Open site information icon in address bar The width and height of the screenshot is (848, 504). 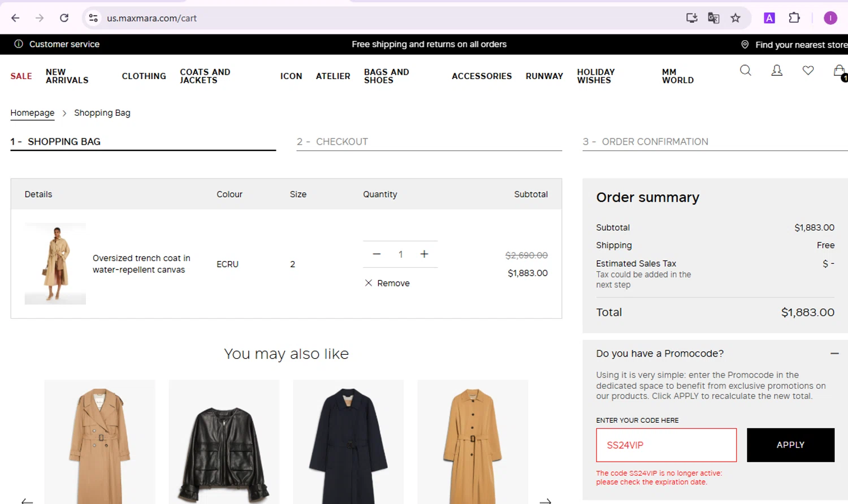pos(93,18)
